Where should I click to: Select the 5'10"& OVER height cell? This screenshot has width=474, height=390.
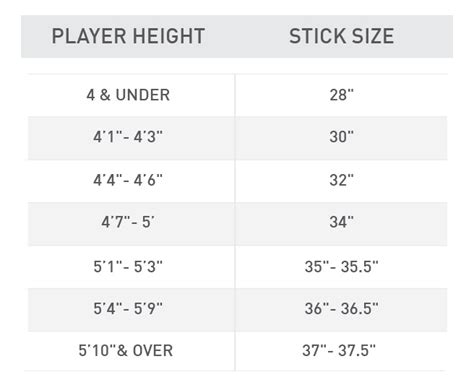[126, 351]
